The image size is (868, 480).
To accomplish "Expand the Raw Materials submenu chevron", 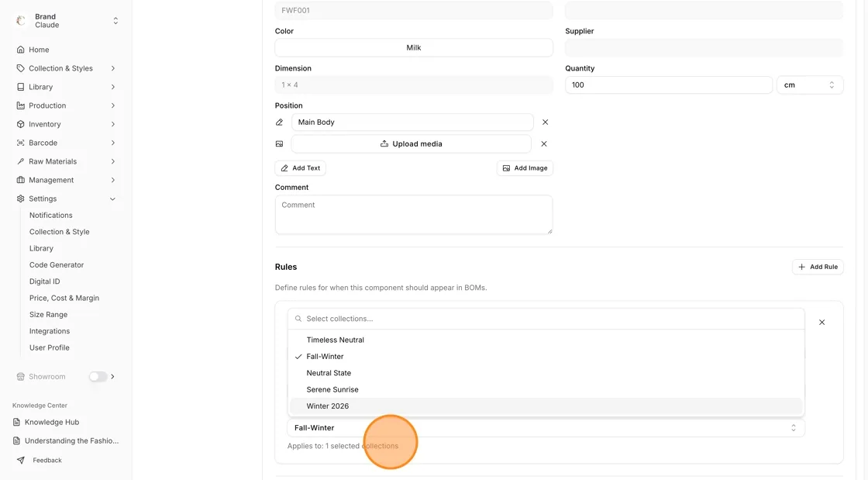I will (x=113, y=161).
